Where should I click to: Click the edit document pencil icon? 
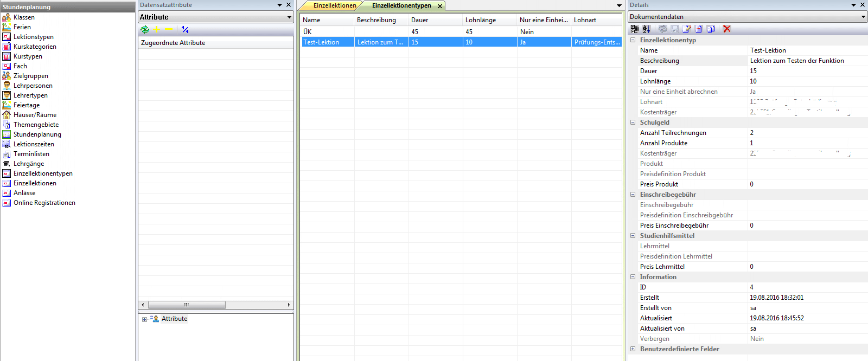click(687, 29)
